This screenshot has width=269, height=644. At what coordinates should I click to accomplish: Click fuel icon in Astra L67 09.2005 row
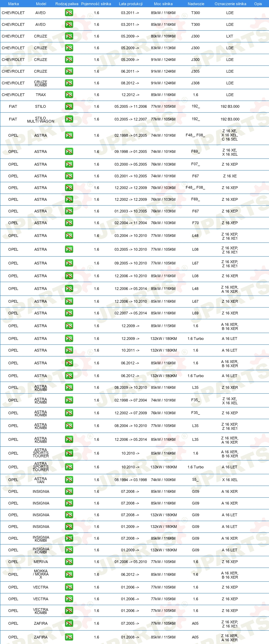point(69,263)
